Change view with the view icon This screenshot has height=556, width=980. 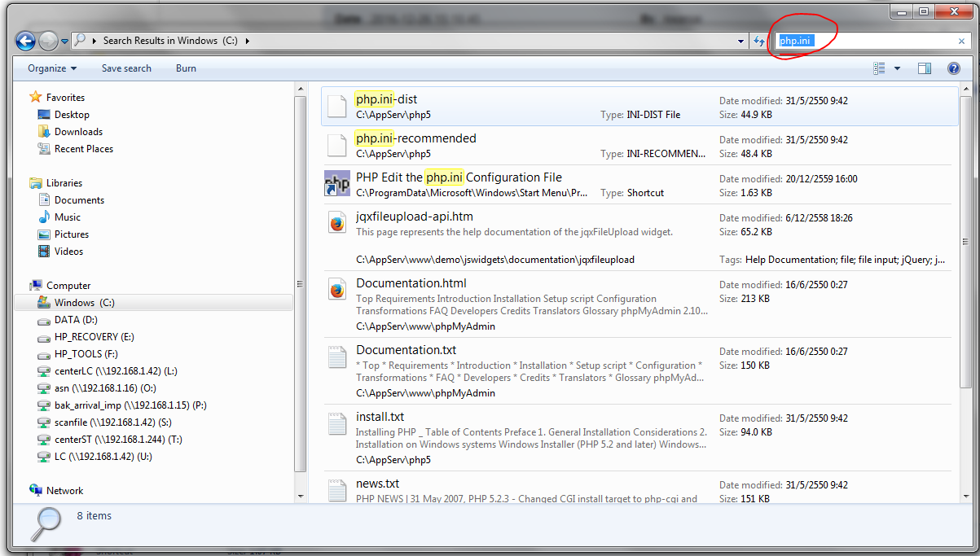[879, 68]
